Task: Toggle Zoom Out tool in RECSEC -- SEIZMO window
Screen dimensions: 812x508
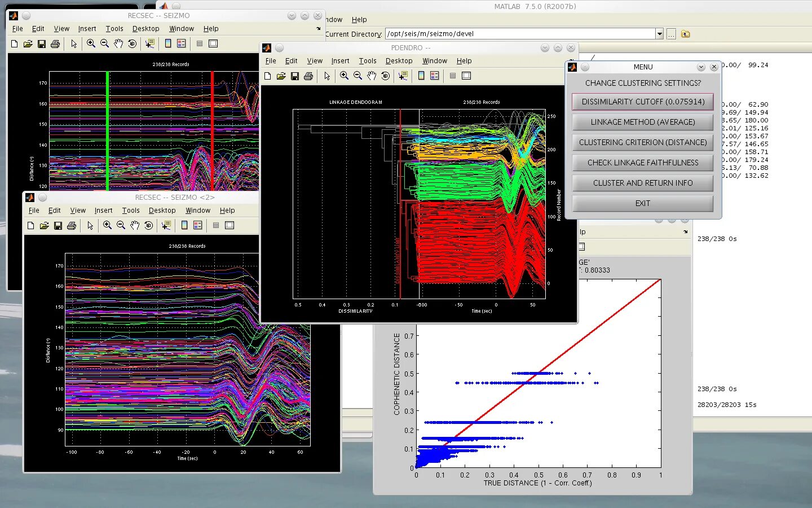Action: tap(104, 43)
